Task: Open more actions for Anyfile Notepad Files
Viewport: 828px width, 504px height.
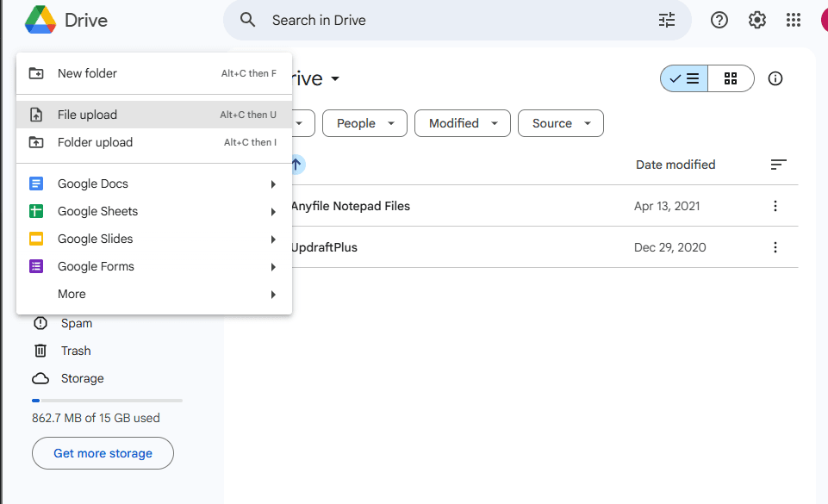Action: click(775, 206)
